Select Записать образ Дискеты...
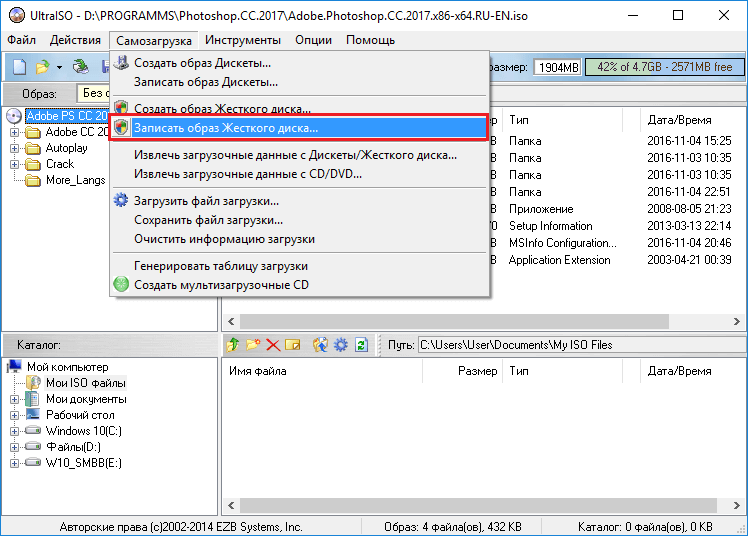Screen dimensions: 748x536 [x=299, y=82]
